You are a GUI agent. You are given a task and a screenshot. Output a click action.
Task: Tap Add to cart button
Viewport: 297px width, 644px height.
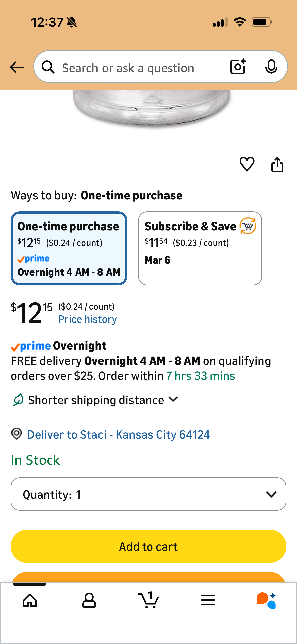[148, 546]
